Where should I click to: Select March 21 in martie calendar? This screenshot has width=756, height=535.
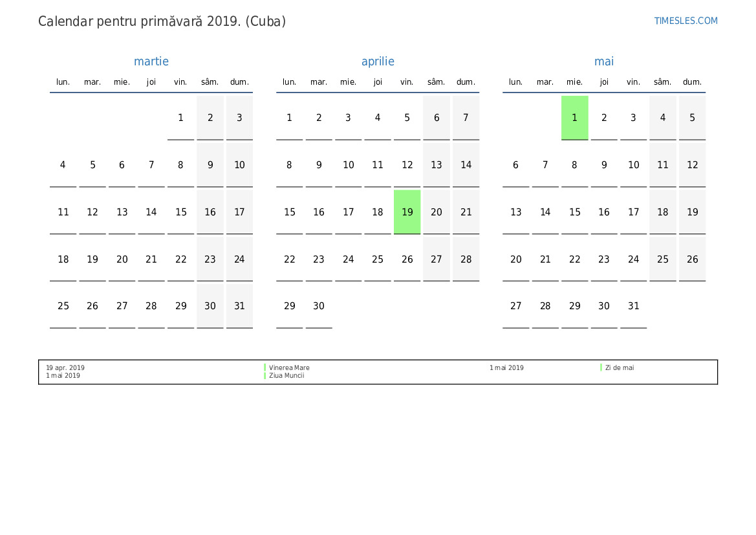pyautogui.click(x=151, y=259)
